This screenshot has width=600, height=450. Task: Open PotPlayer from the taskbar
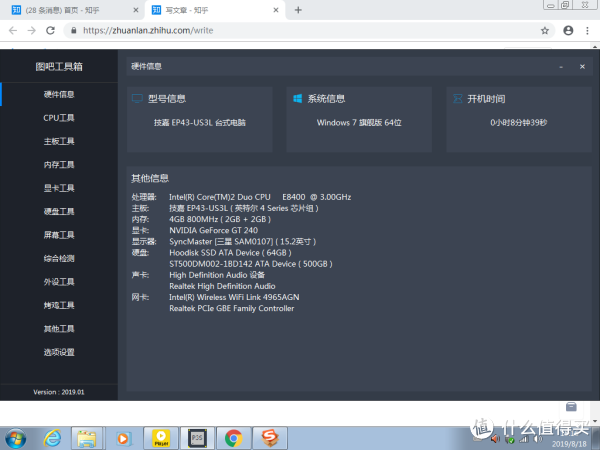(x=161, y=438)
